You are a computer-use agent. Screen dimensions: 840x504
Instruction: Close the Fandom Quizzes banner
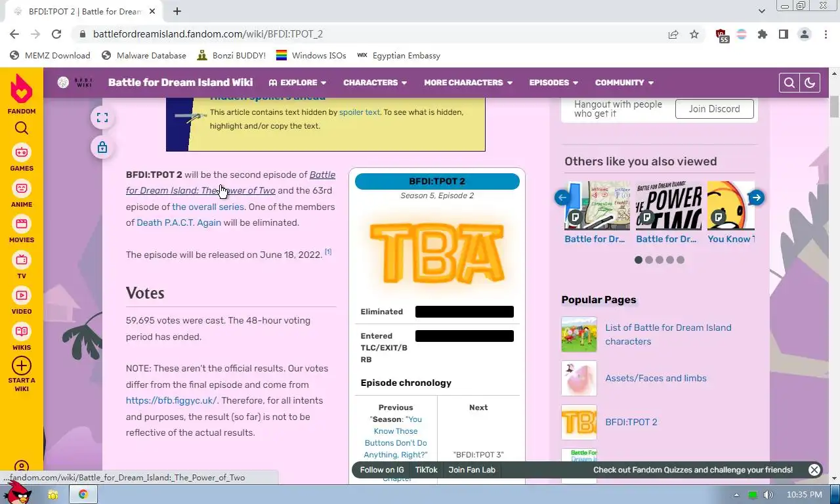pyautogui.click(x=814, y=470)
